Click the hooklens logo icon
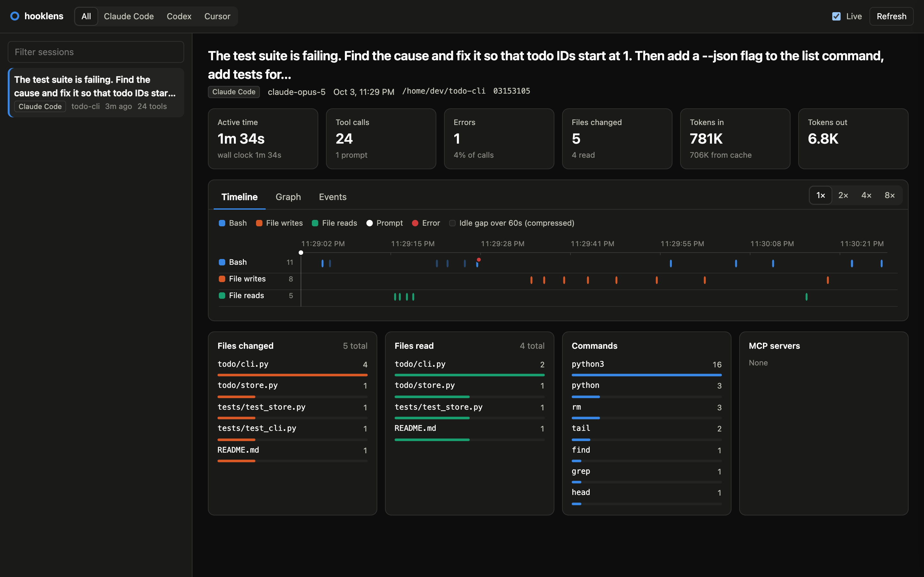924x577 pixels. pyautogui.click(x=14, y=16)
